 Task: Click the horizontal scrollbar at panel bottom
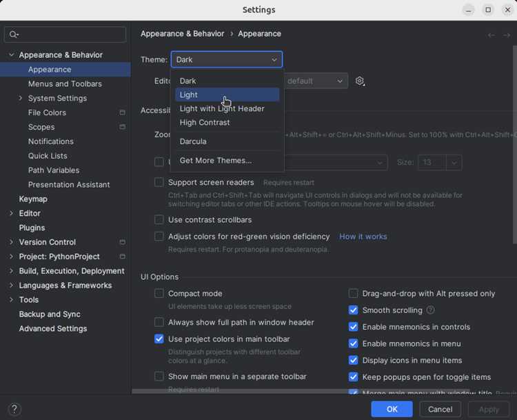(x=301, y=391)
